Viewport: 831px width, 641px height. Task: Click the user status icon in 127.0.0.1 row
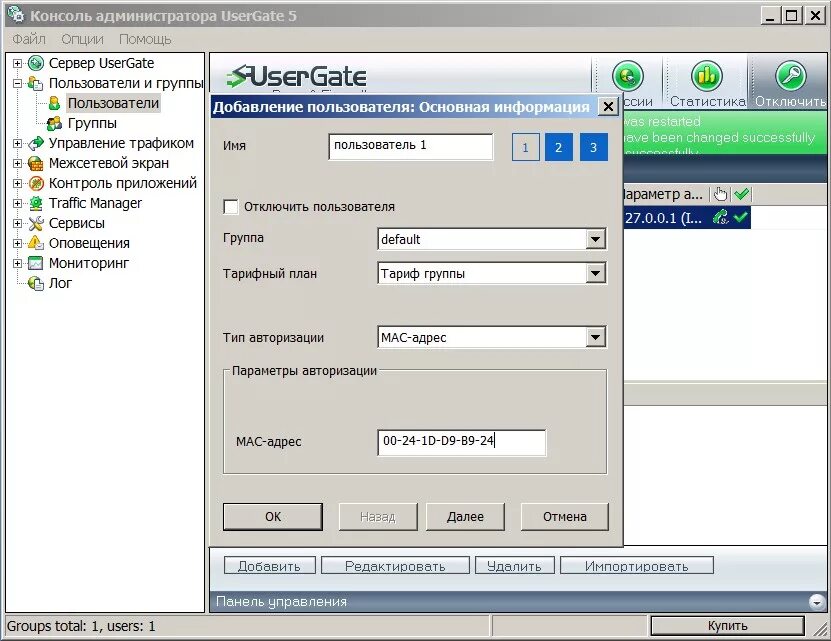pos(721,217)
